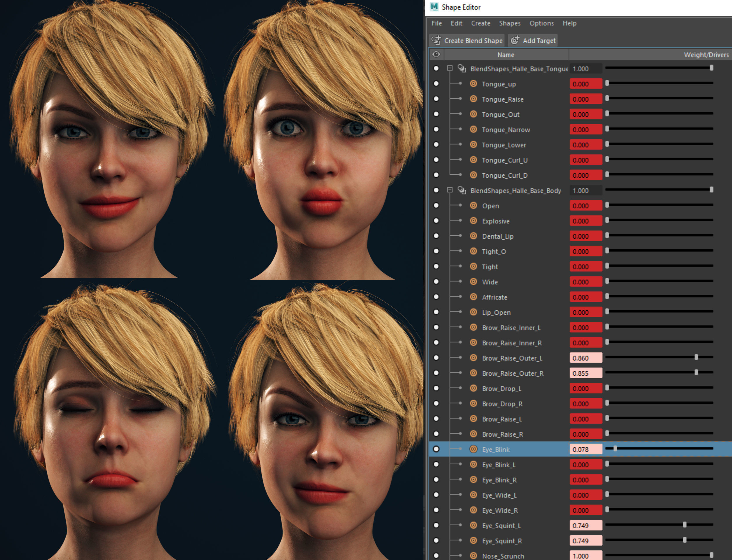Click the eye icon in the column header
732x560 pixels.
pos(436,54)
